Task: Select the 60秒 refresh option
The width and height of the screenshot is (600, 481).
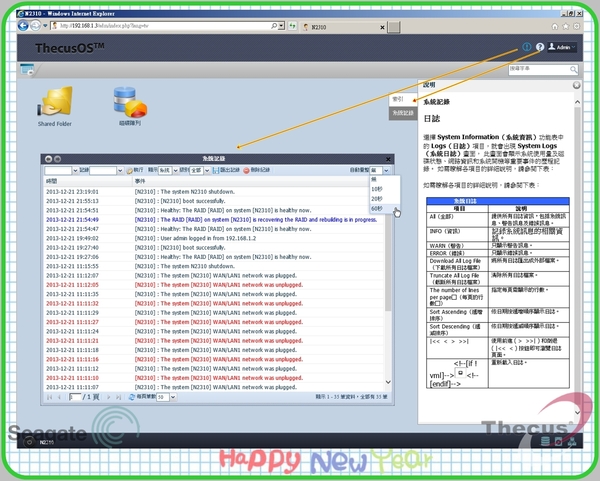Action: point(377,210)
